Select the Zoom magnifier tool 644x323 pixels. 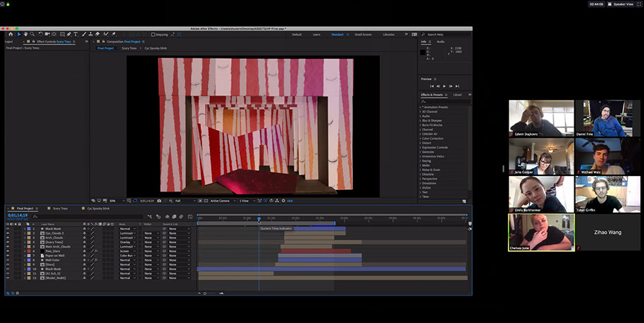pos(32,34)
